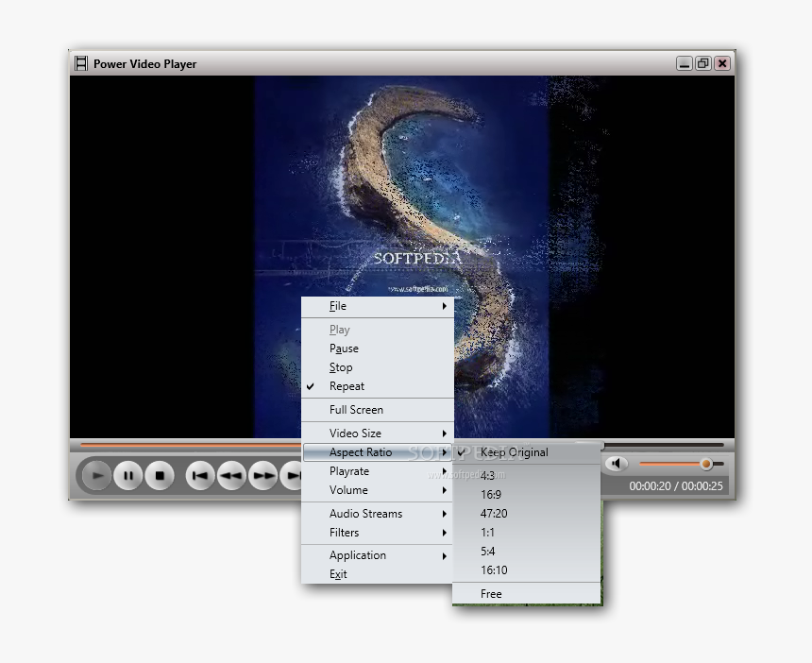Choose 16:9 aspect ratio
Viewport: 812px width, 663px height.
[x=526, y=495]
